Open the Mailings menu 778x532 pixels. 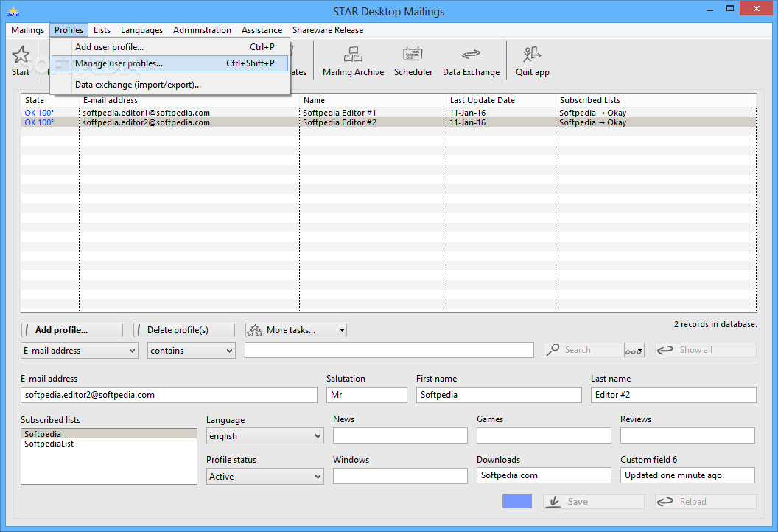[x=27, y=30]
